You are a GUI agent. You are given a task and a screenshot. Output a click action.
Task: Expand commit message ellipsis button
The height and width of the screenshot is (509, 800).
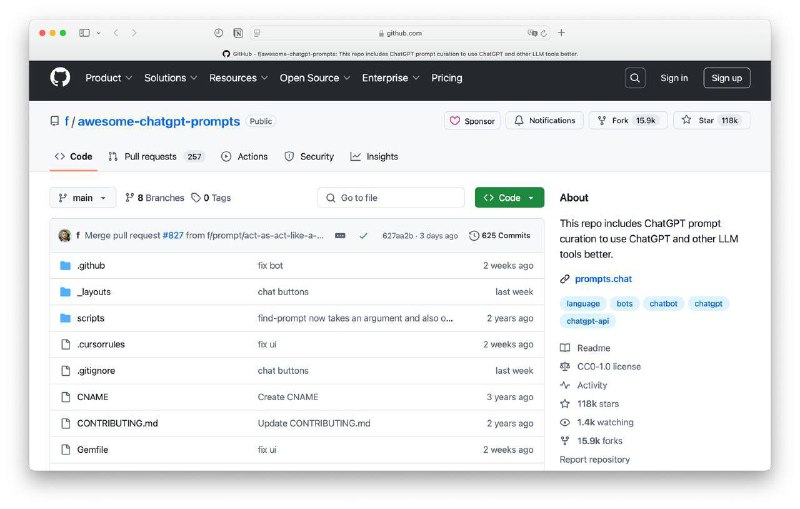[x=340, y=236]
